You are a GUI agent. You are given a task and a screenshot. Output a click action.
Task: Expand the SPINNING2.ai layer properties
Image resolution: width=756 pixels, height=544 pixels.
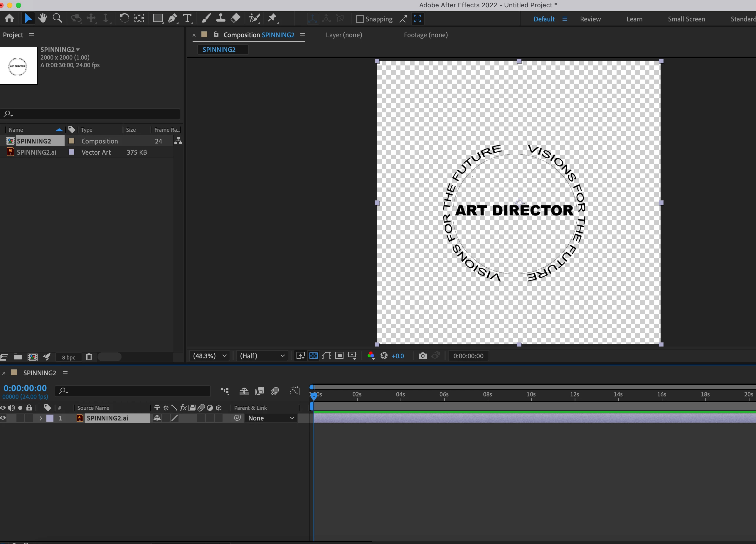tap(41, 418)
